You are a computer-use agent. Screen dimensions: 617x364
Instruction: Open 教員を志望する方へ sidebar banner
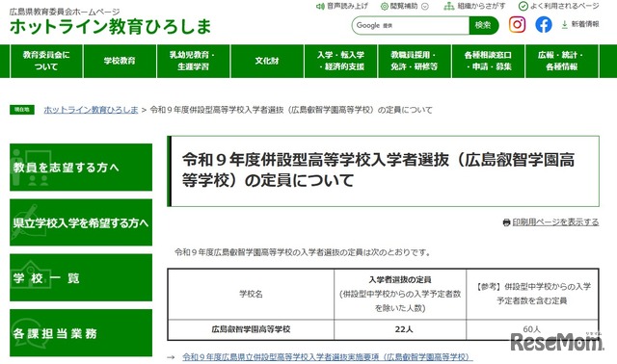point(81,167)
